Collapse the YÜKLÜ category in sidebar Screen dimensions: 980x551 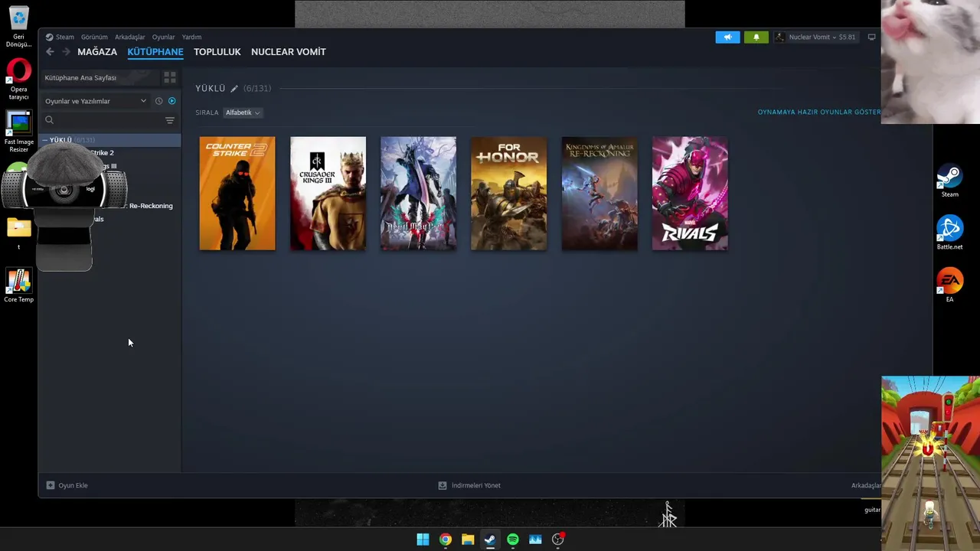(46, 140)
